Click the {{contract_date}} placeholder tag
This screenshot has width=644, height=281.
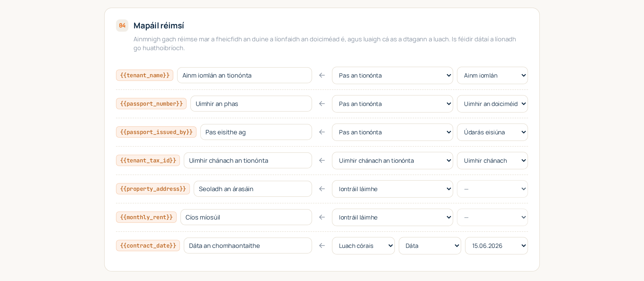pos(148,246)
